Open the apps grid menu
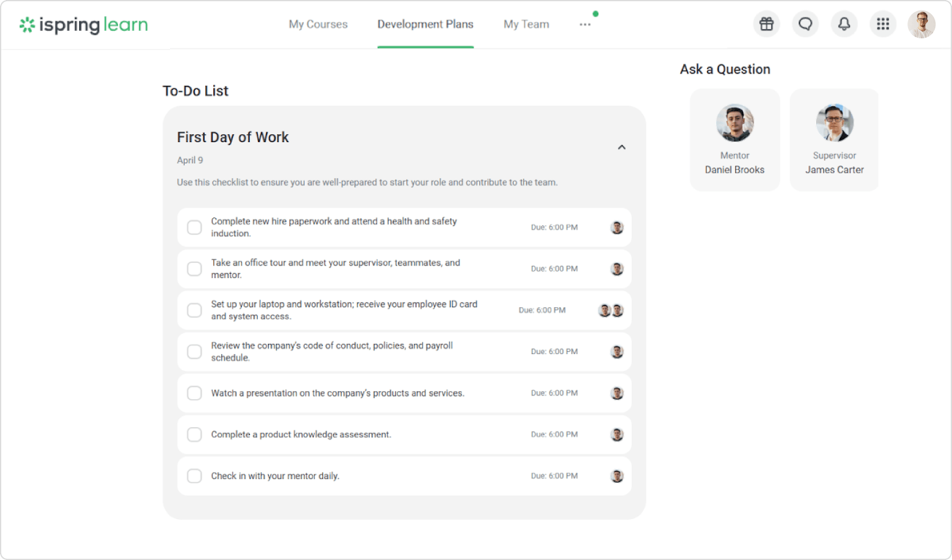The height and width of the screenshot is (560, 952). click(883, 24)
